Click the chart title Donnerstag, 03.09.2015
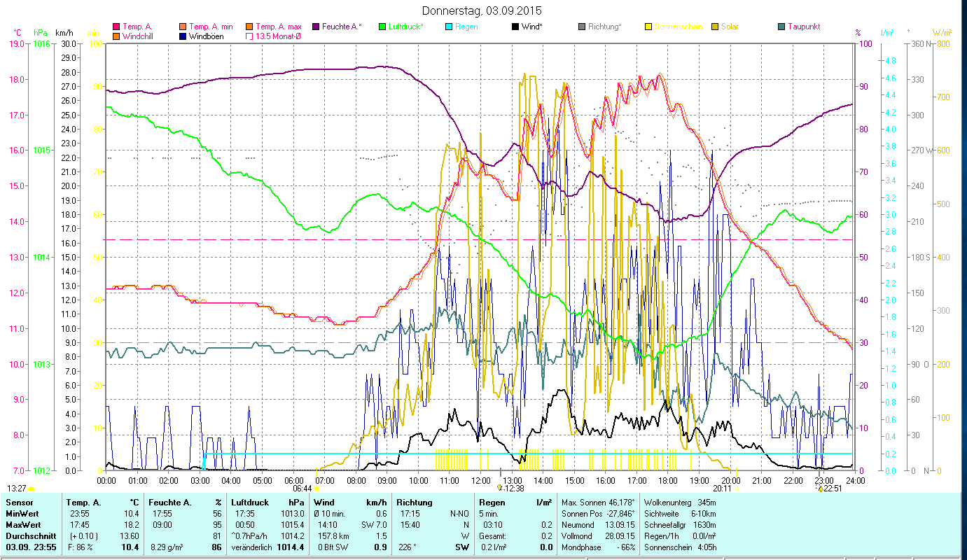967x560 pixels. click(x=482, y=10)
